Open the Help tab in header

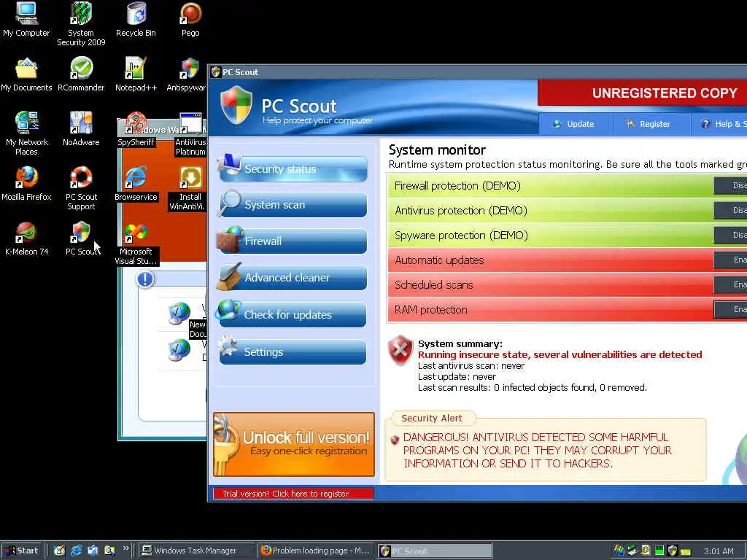coord(719,124)
